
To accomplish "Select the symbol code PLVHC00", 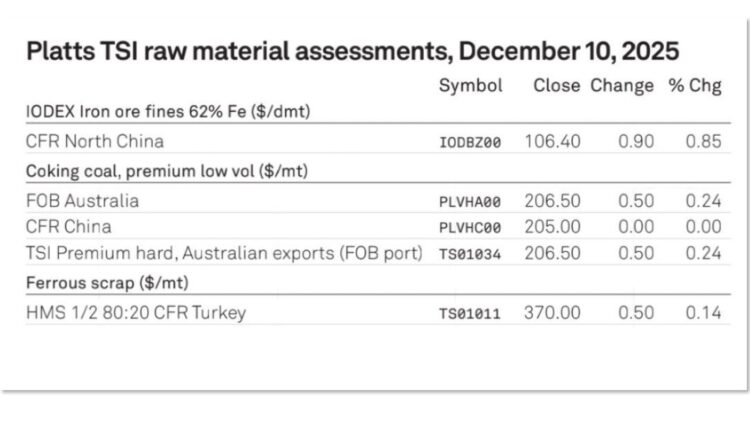I will (470, 227).
